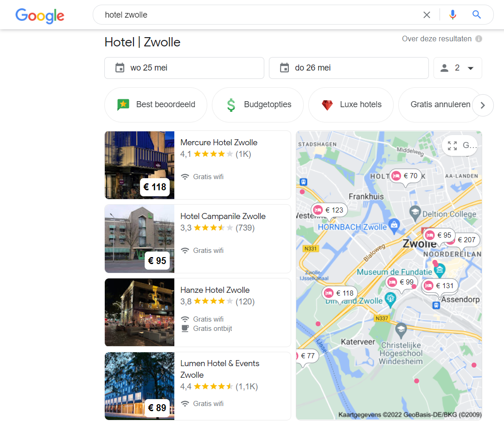Open check-out date do 26 mei

point(349,68)
